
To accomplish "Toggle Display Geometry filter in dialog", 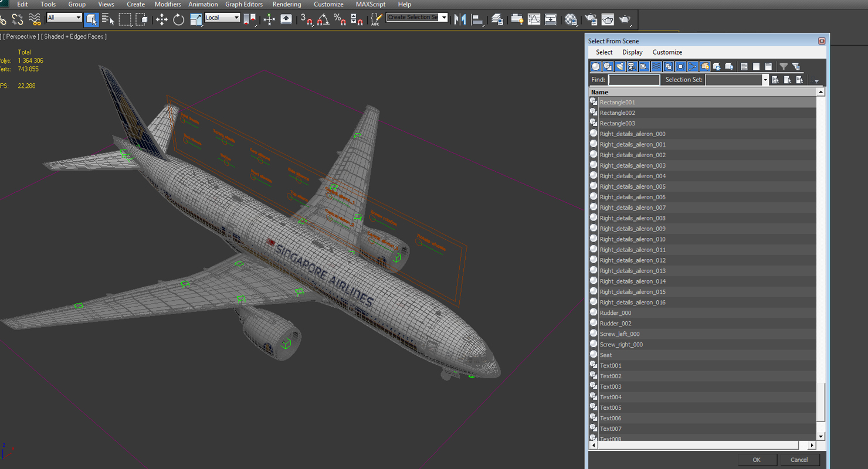I will click(x=596, y=66).
